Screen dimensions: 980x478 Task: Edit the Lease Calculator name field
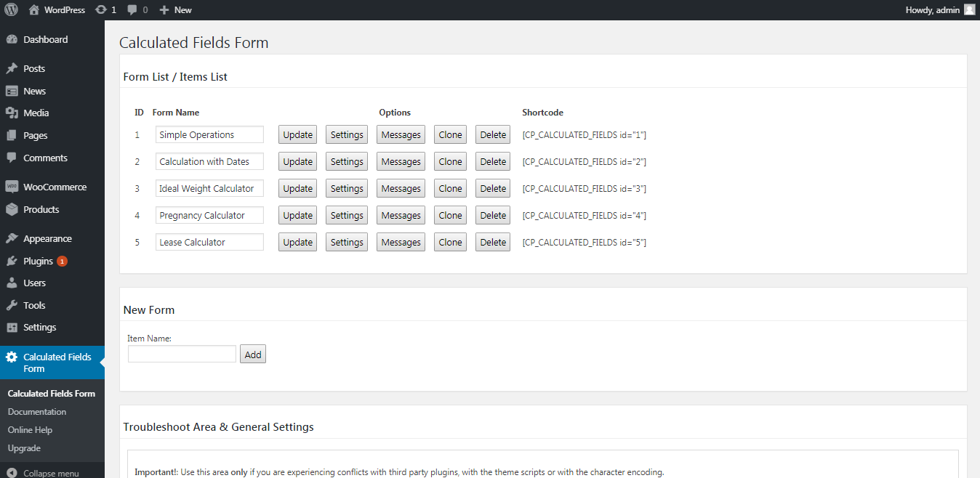pyautogui.click(x=209, y=242)
